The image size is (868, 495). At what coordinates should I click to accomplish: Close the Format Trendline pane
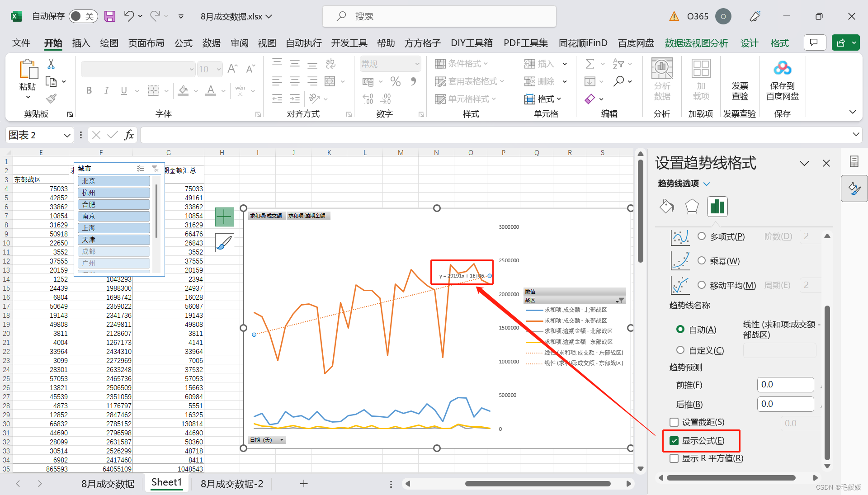tap(826, 163)
